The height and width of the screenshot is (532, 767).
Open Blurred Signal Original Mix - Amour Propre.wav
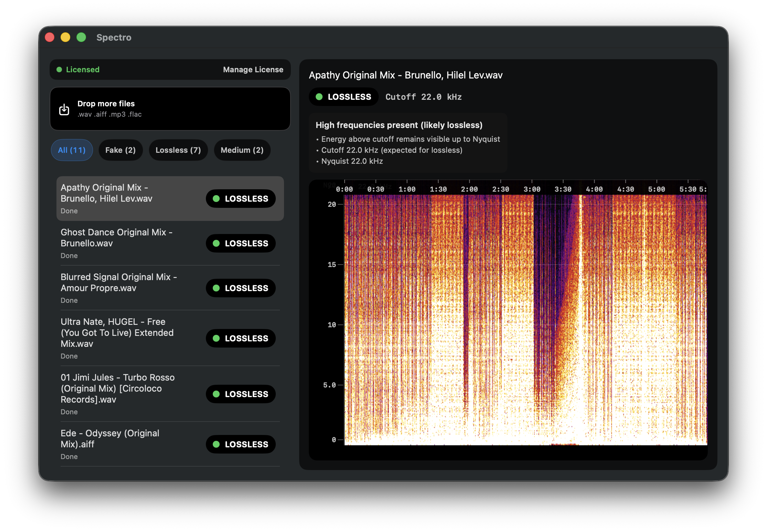coord(119,283)
